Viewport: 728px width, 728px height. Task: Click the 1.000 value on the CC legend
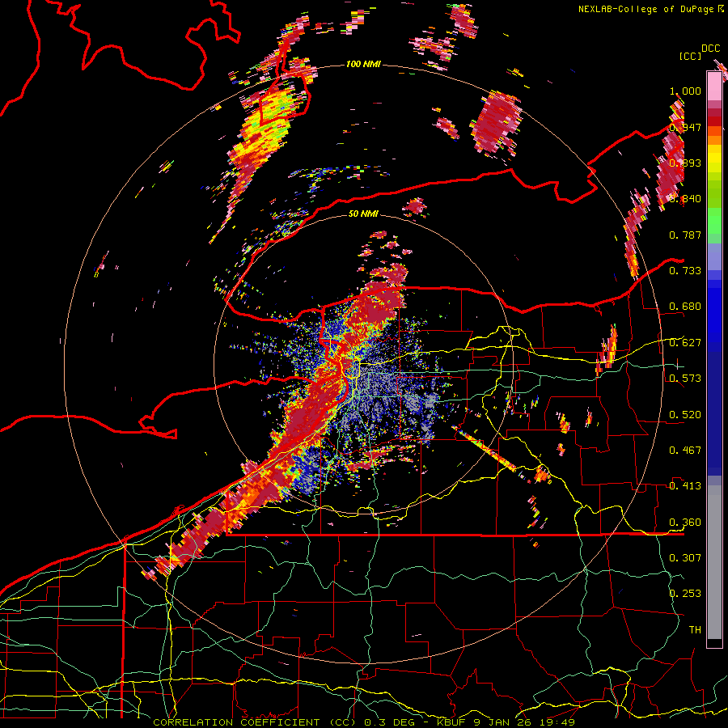pos(685,91)
